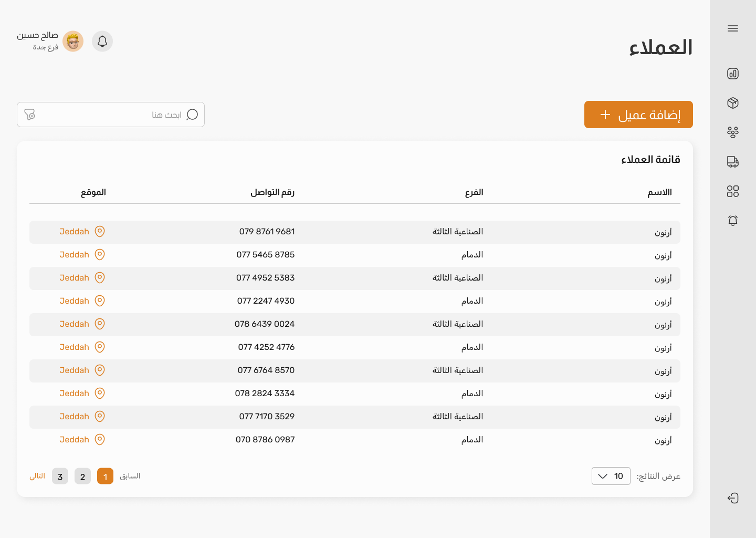This screenshot has height=538, width=756.
Task: Click the filter icon in search box
Action: [x=30, y=115]
